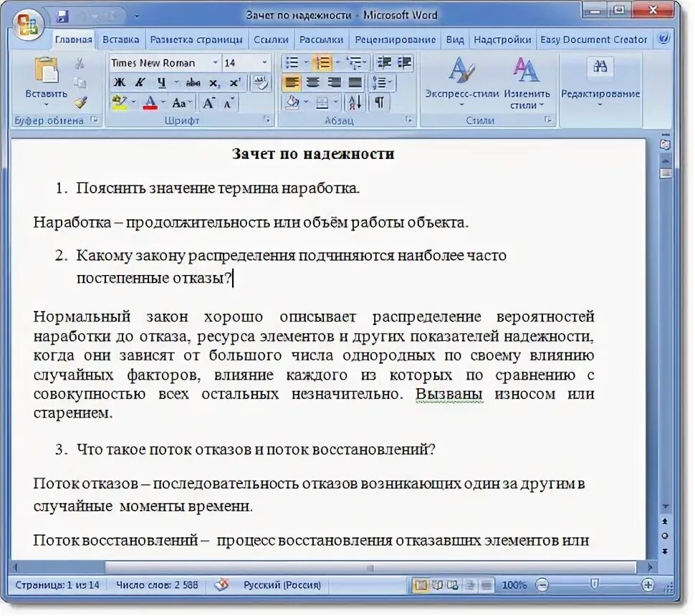Clear formatting with eraser icon

(x=261, y=82)
